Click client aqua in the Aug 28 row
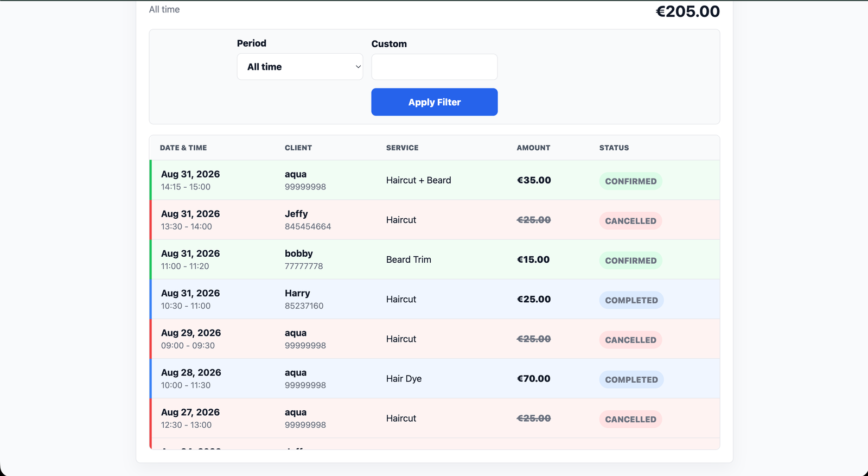The width and height of the screenshot is (868, 476). [x=296, y=372]
